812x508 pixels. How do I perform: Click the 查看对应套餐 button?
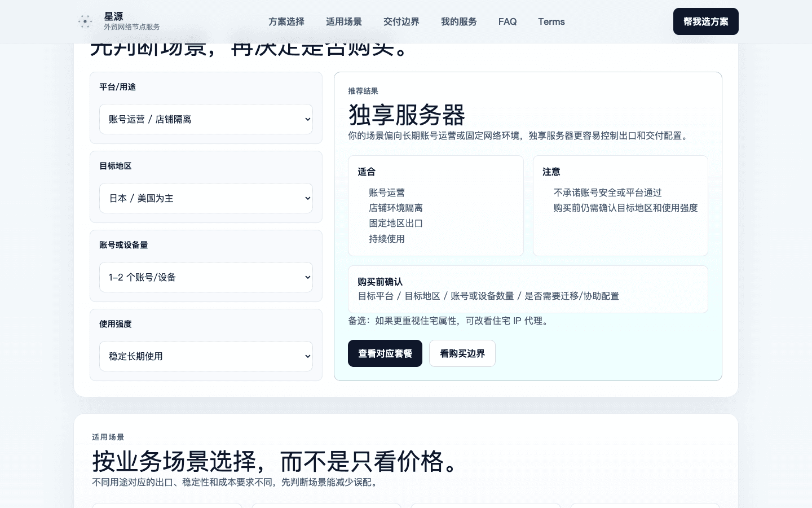(x=385, y=353)
